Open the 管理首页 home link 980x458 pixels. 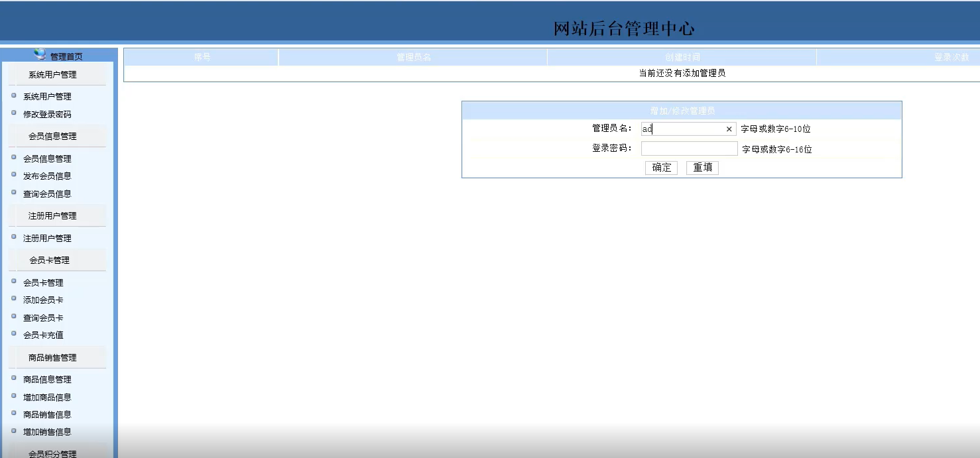click(66, 57)
